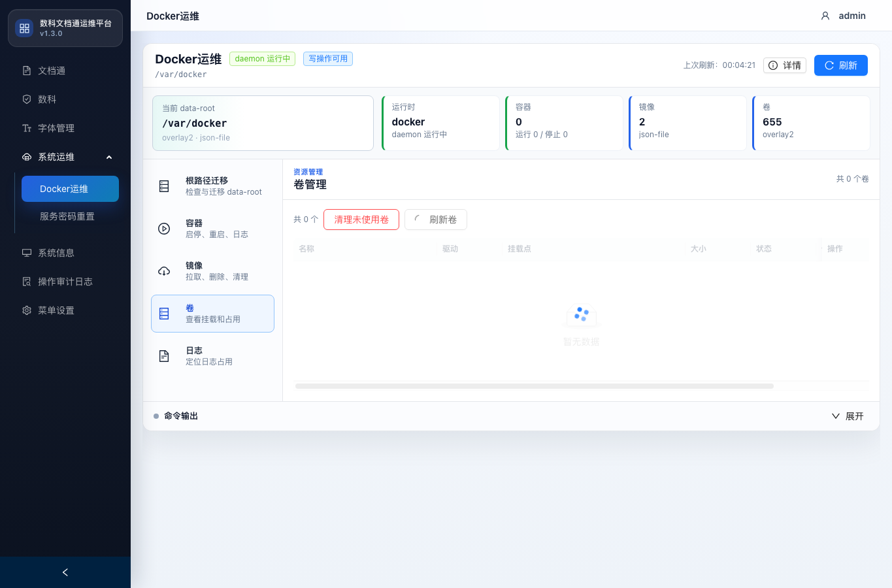The image size is (892, 588).
Task: Click the 日志 file icon
Action: tap(164, 356)
